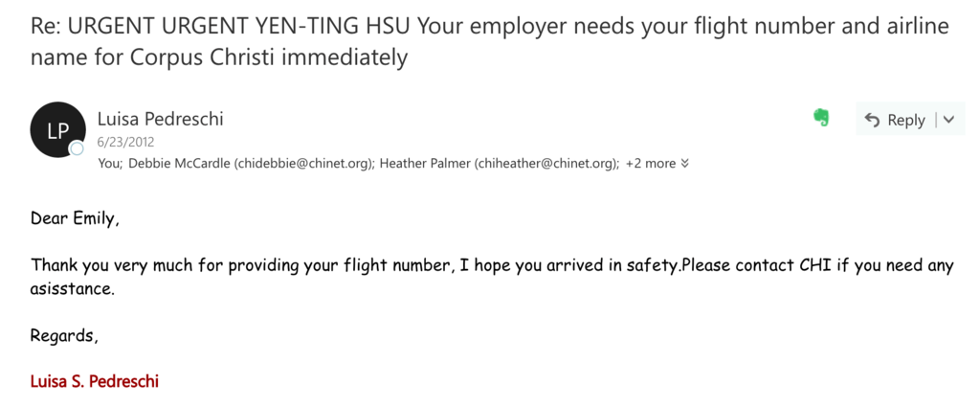Click the "Dear Emily," greeting line
980x407 pixels.
(x=75, y=219)
